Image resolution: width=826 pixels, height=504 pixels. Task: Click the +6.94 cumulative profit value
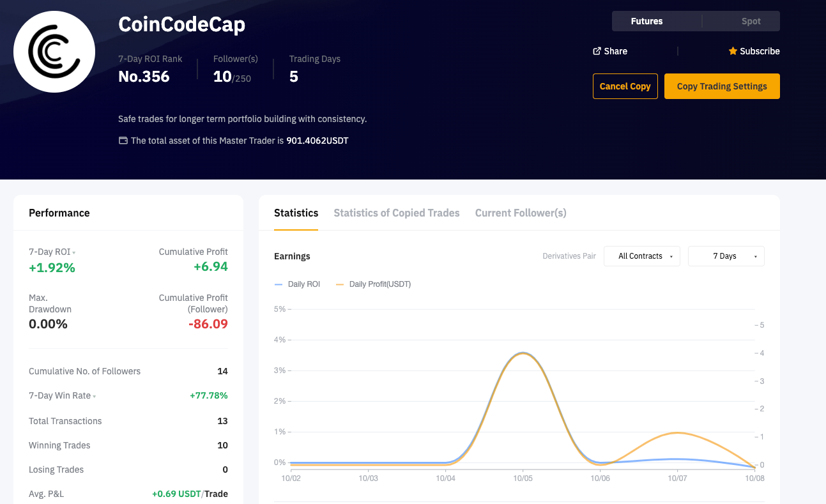pyautogui.click(x=211, y=266)
